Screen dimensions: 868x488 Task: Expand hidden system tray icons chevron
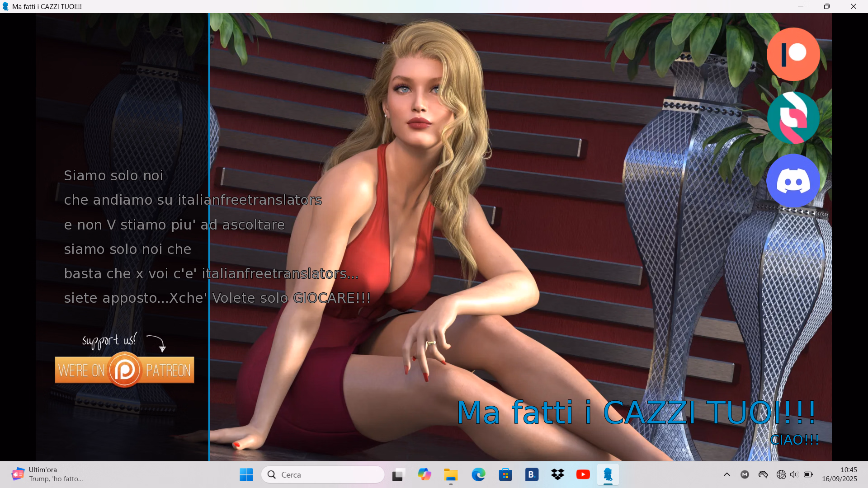point(726,474)
